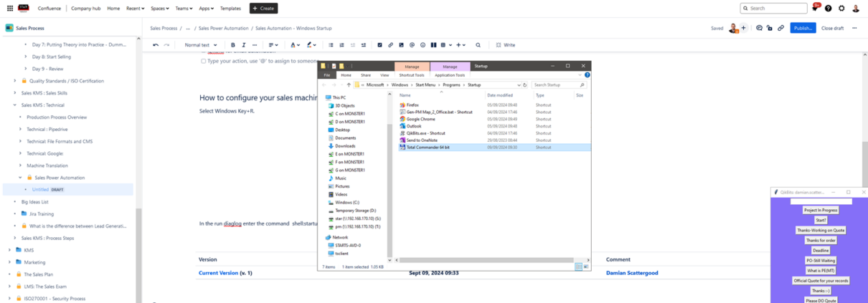Image resolution: width=868 pixels, height=303 pixels.
Task: Open the Templates menu item
Action: point(230,9)
